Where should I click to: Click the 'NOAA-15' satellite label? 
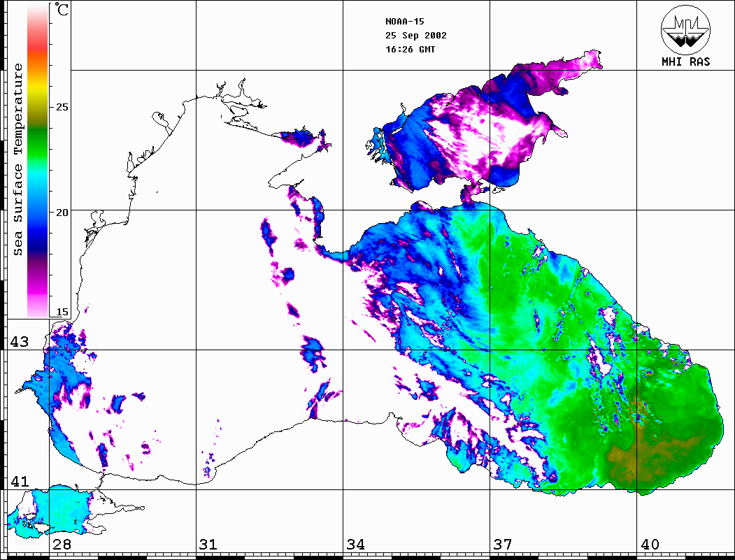coord(404,22)
